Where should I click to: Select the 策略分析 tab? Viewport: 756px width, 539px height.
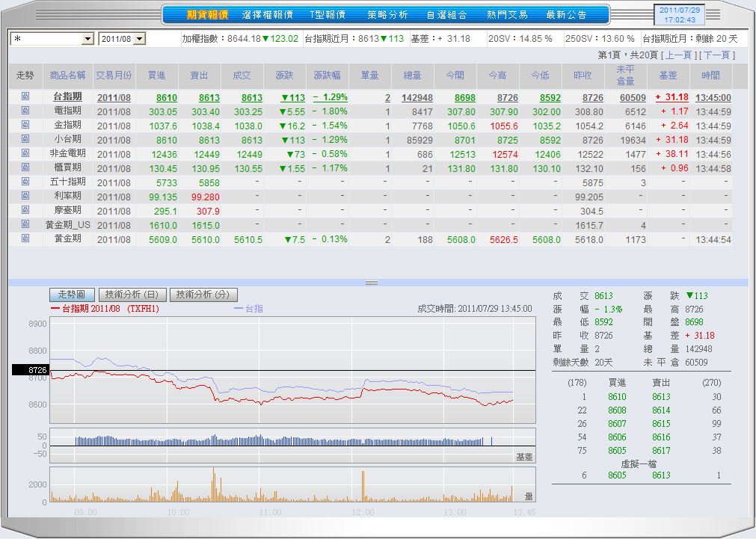(387, 15)
